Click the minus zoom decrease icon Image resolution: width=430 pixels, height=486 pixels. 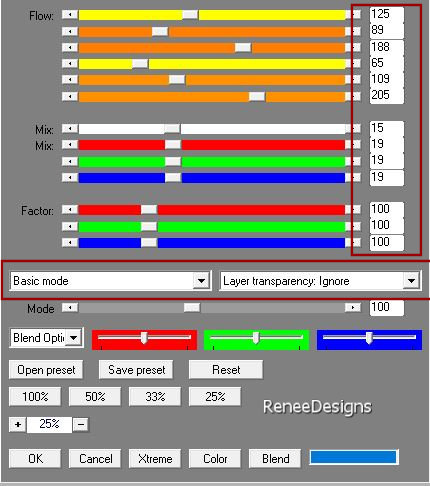81,424
